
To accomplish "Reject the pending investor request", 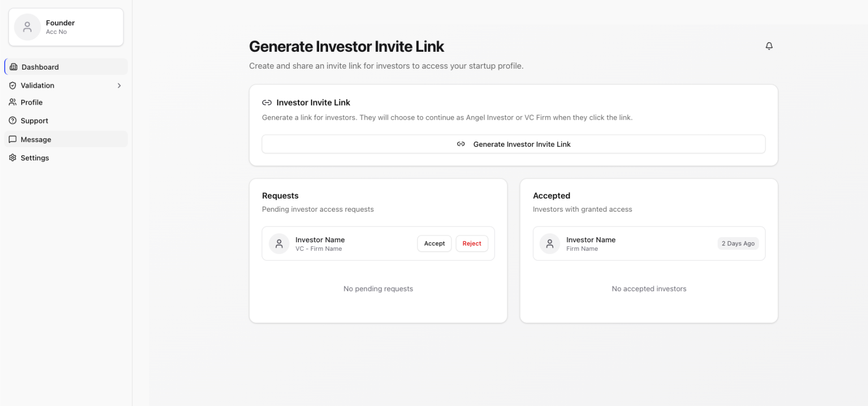I will click(471, 243).
